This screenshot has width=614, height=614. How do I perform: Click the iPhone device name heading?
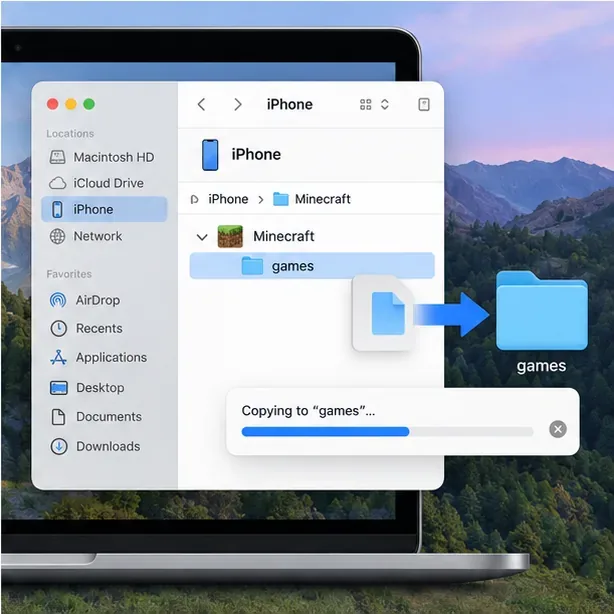click(x=256, y=155)
